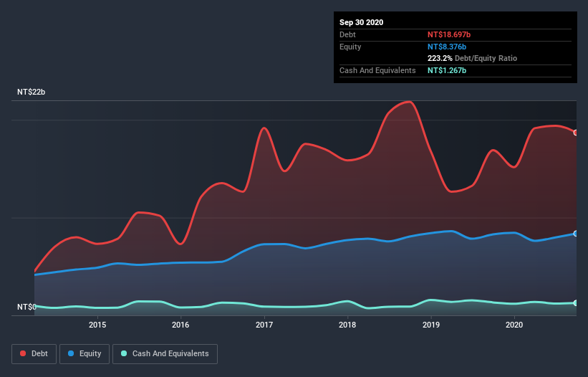
Task: Toggle the Cash And Equivalents legend button
Action: click(165, 354)
